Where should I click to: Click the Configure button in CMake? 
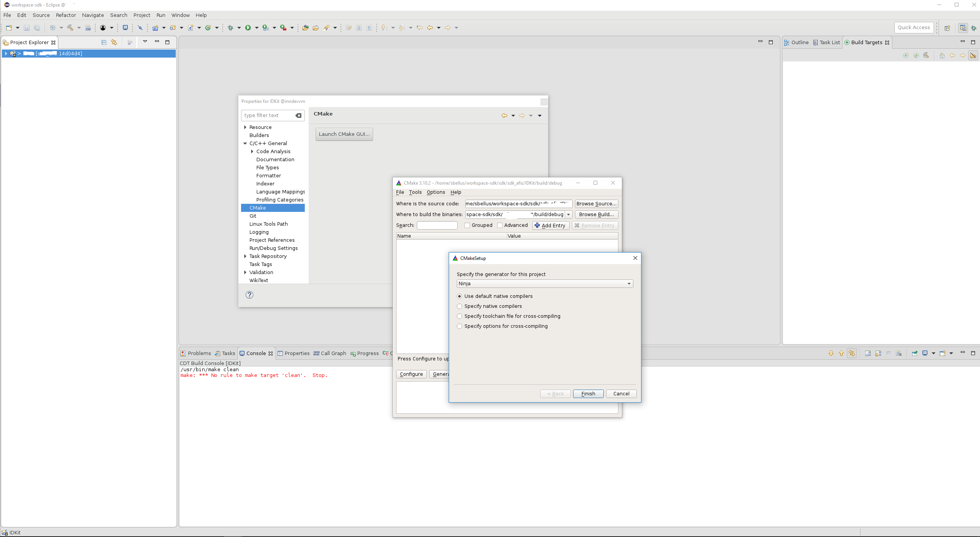pos(411,374)
